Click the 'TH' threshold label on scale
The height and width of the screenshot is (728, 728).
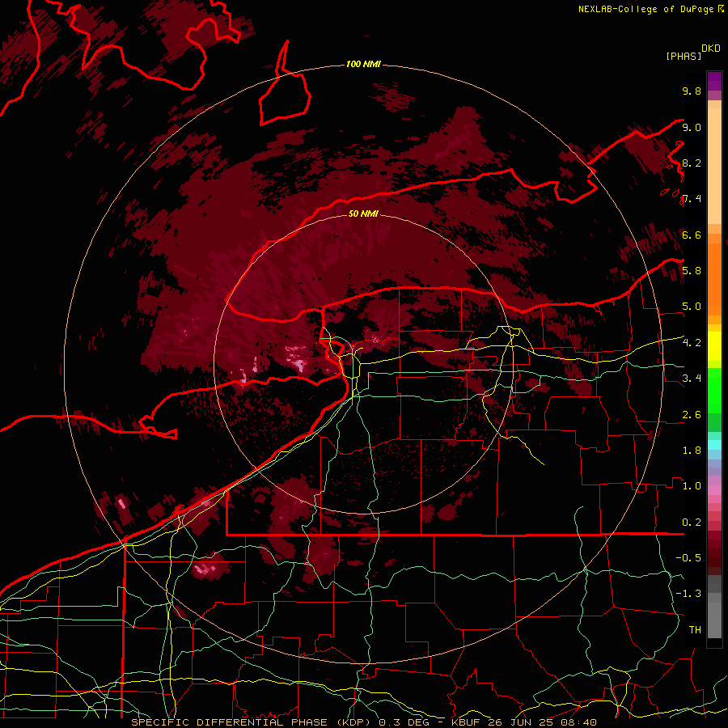[695, 630]
